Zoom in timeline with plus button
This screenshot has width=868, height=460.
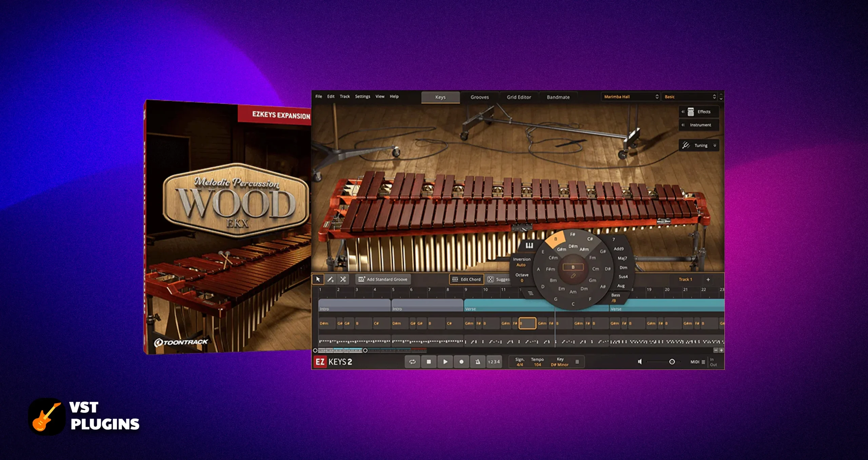coord(721,350)
